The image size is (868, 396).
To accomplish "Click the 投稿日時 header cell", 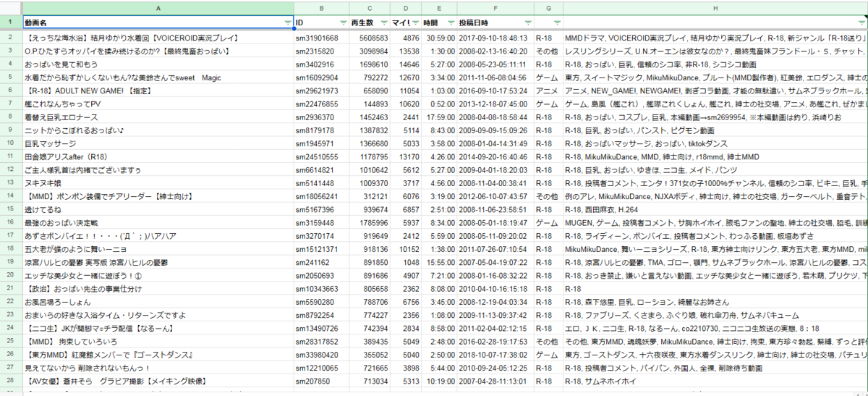I will (495, 22).
